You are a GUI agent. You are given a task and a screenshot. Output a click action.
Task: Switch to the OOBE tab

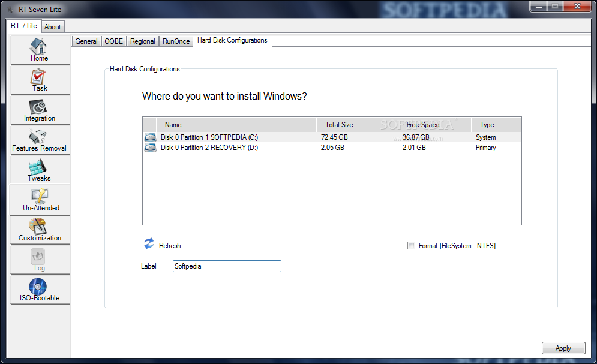tap(114, 41)
